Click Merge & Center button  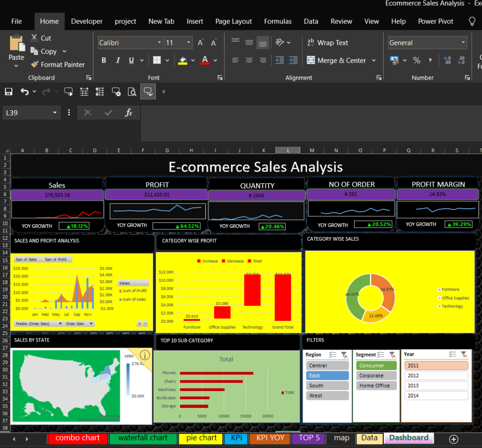[x=337, y=60]
